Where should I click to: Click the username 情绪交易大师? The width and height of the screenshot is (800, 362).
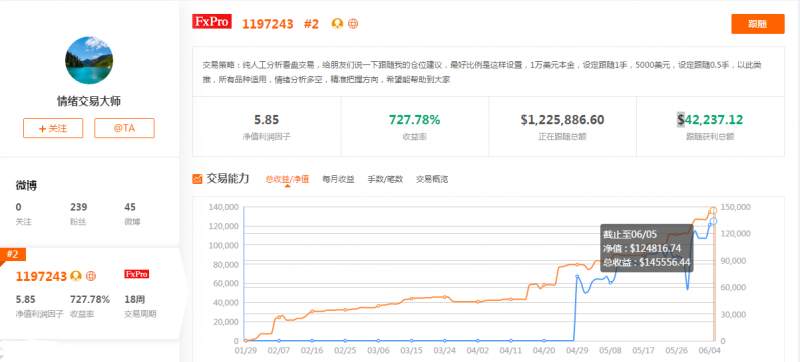(x=89, y=101)
